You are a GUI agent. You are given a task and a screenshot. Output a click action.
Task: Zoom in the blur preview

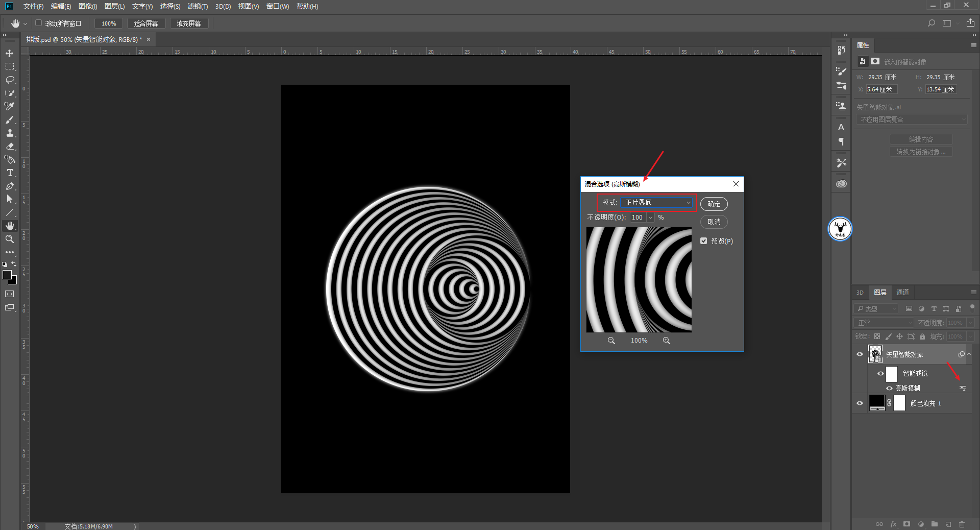(x=666, y=341)
